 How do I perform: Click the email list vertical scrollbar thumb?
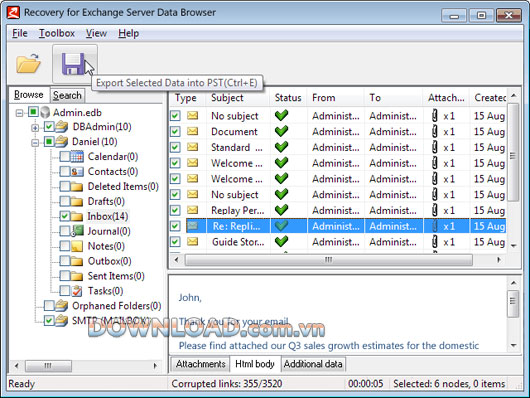click(513, 152)
